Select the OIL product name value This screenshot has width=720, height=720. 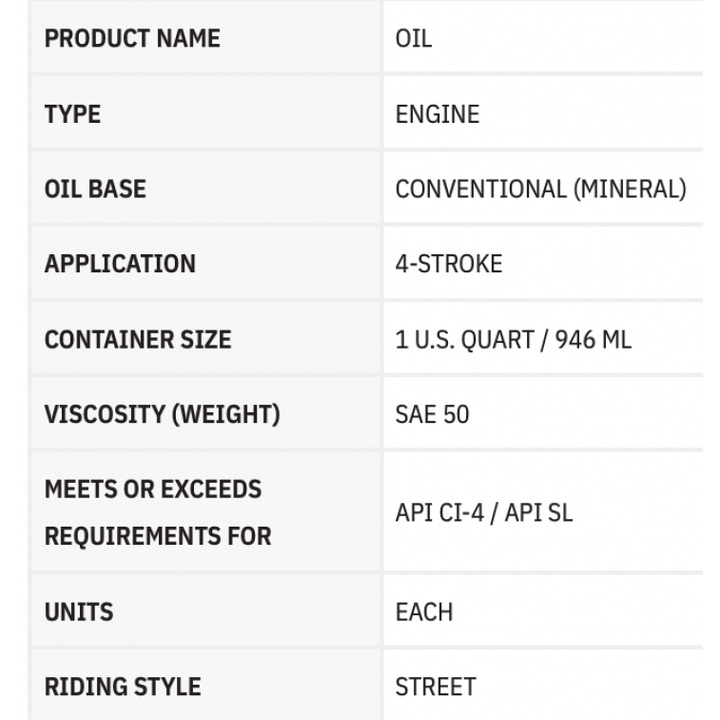point(414,39)
